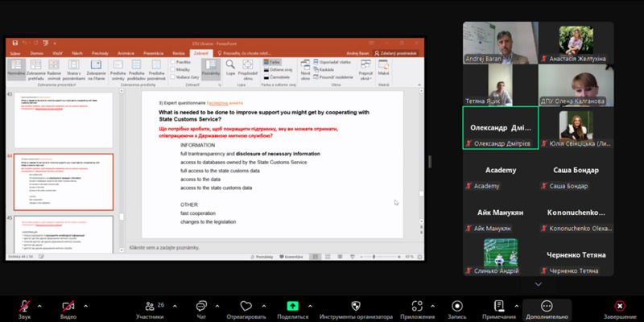Open Predloha podkladov handout master
644x322 pixels.
tap(136, 69)
